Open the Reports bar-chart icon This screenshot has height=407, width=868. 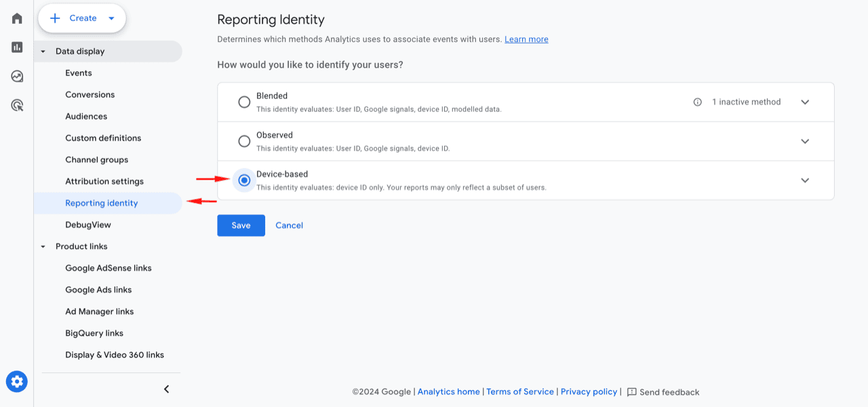(x=17, y=47)
